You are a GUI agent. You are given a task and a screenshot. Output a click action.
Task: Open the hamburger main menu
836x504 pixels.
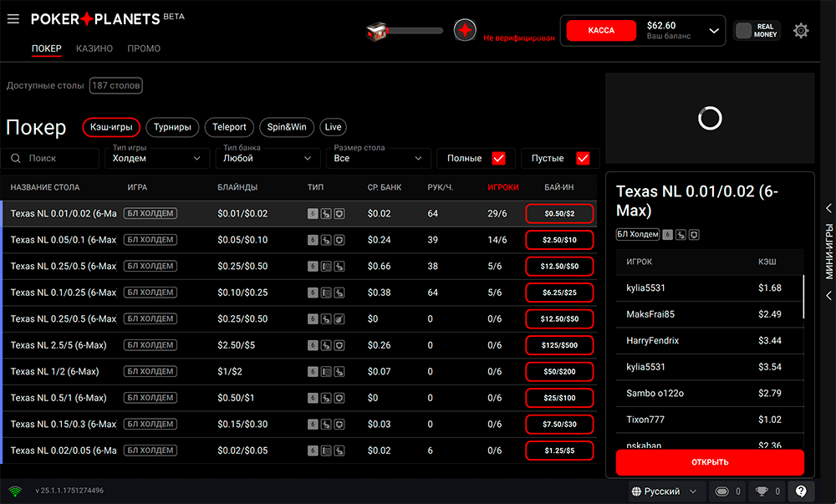tap(13, 19)
